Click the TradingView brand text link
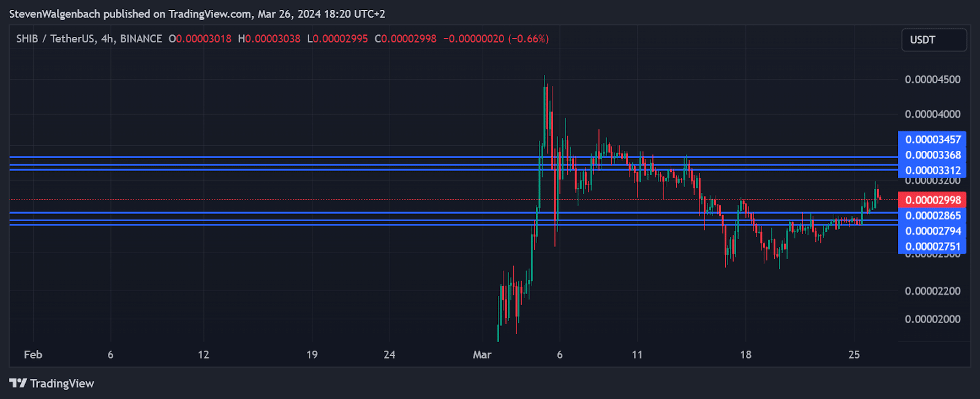 tap(62, 384)
